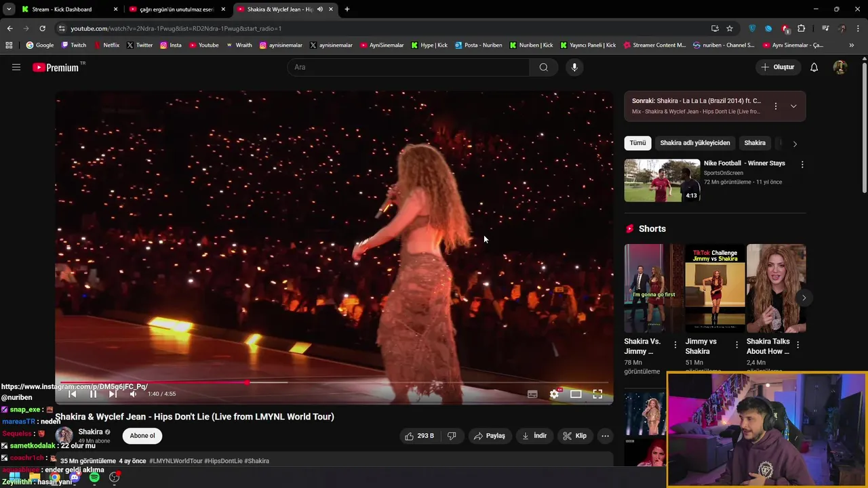The image size is (868, 488).
Task: Select the Tümü filter chip
Action: tap(637, 143)
